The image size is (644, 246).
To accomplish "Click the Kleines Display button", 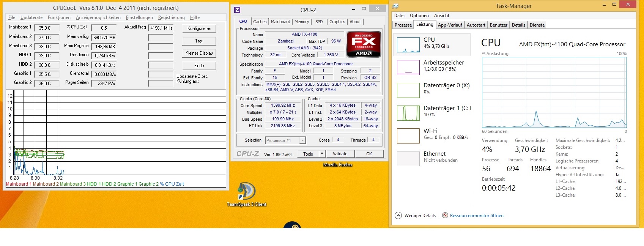I will [x=199, y=53].
